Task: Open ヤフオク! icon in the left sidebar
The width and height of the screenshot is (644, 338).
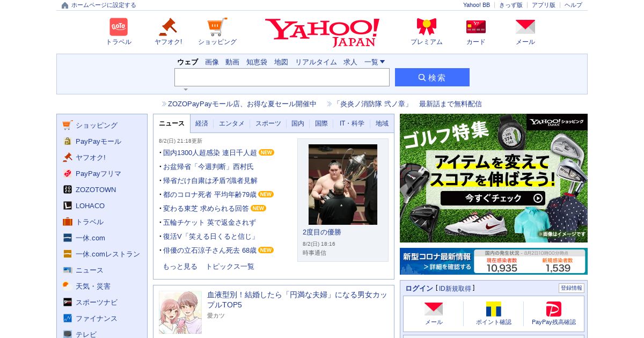Action: tap(67, 157)
